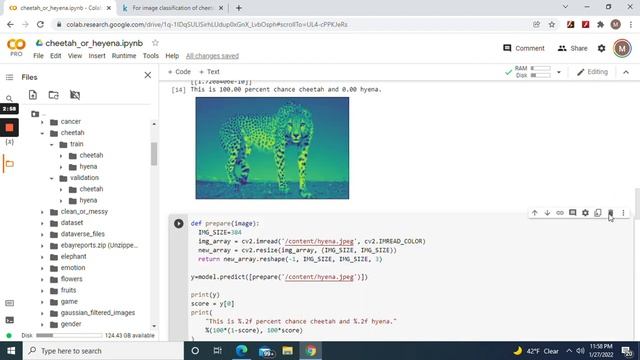
Task: Open variables inspector {x} icon
Action: pos(9,142)
